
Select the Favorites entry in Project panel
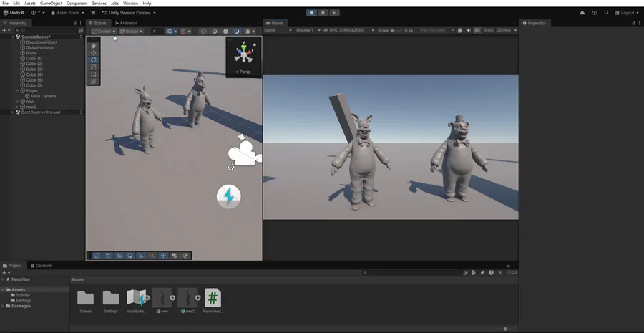coord(20,279)
